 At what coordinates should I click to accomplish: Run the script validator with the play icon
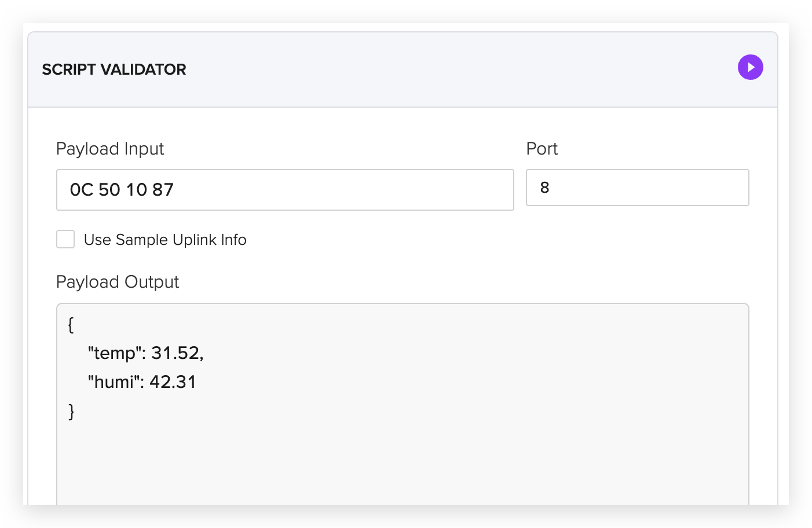[750, 67]
